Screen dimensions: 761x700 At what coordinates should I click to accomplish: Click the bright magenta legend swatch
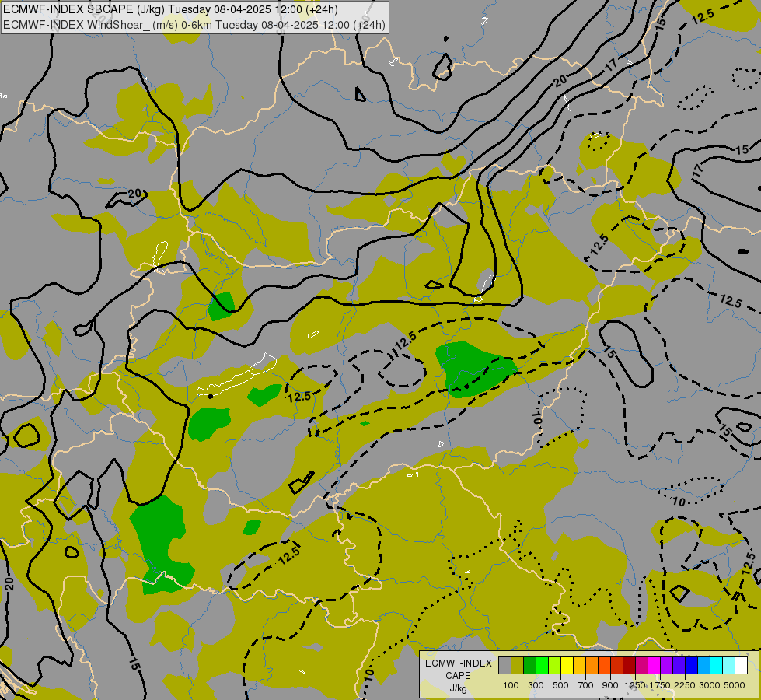pos(655,665)
